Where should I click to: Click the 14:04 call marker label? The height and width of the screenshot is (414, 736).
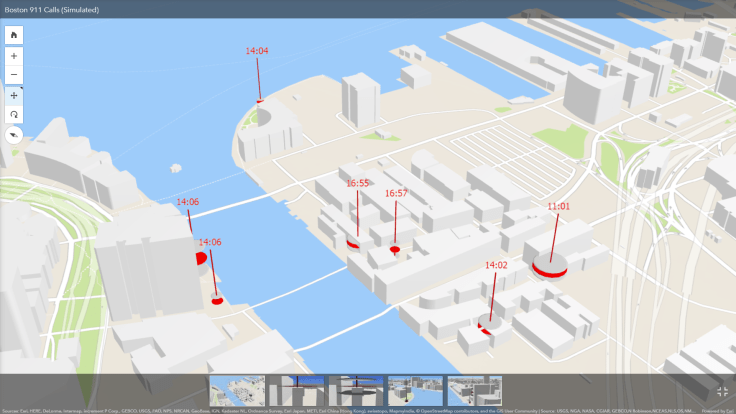pos(257,50)
